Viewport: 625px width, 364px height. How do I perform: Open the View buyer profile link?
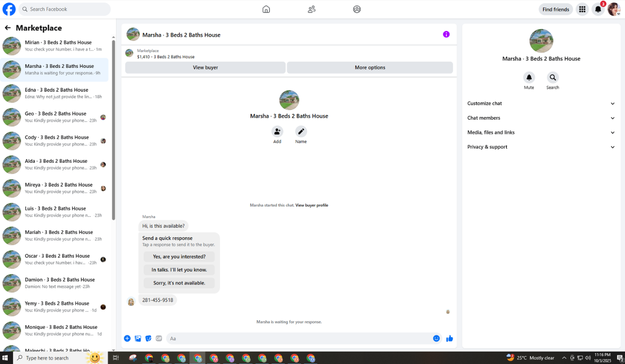312,205
